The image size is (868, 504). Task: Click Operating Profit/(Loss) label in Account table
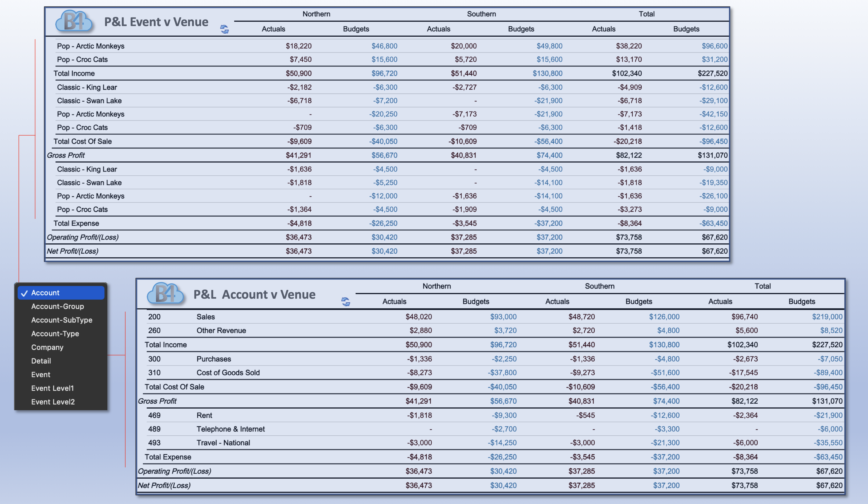click(174, 471)
